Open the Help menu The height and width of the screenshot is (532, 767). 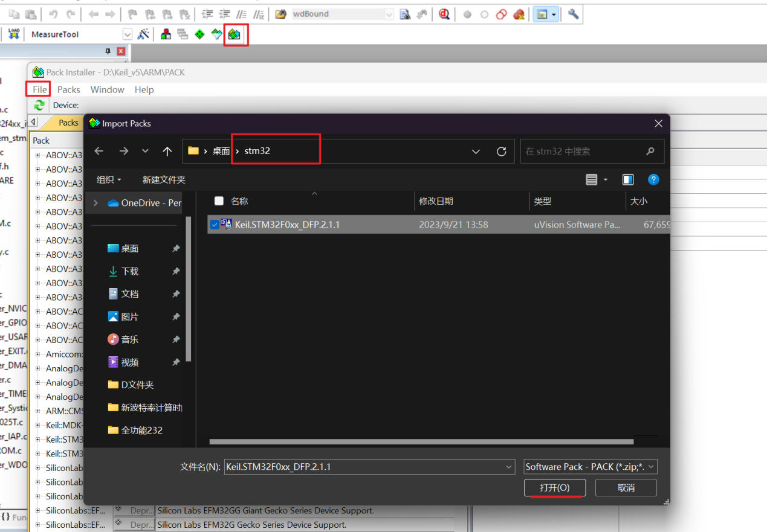coord(144,89)
